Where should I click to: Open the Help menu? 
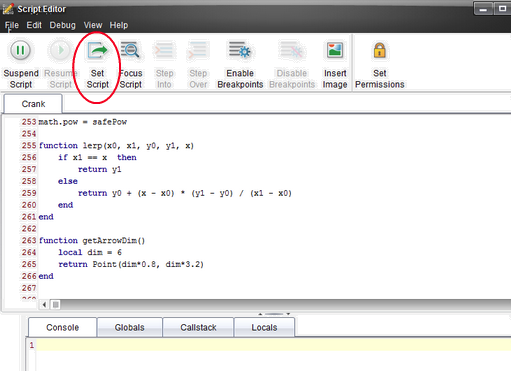pos(119,25)
